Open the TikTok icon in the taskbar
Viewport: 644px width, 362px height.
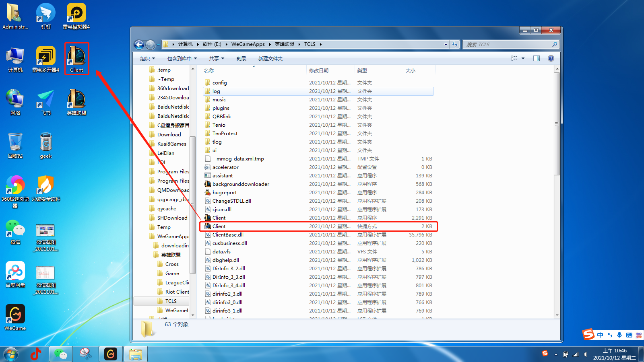pos(35,354)
